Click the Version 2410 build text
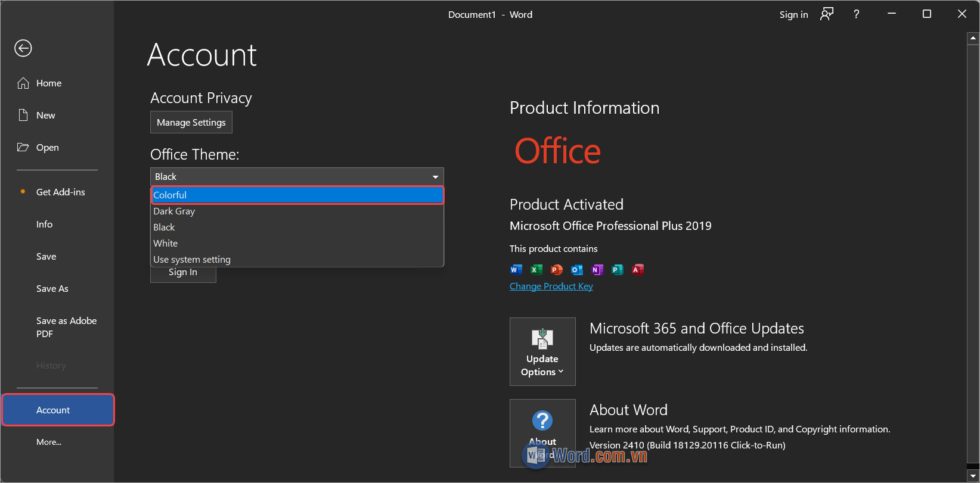980x483 pixels. tap(687, 445)
